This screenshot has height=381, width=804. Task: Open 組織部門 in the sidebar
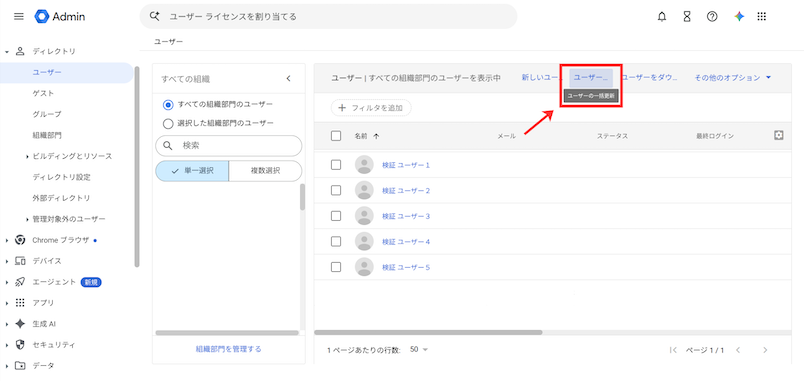[x=47, y=135]
